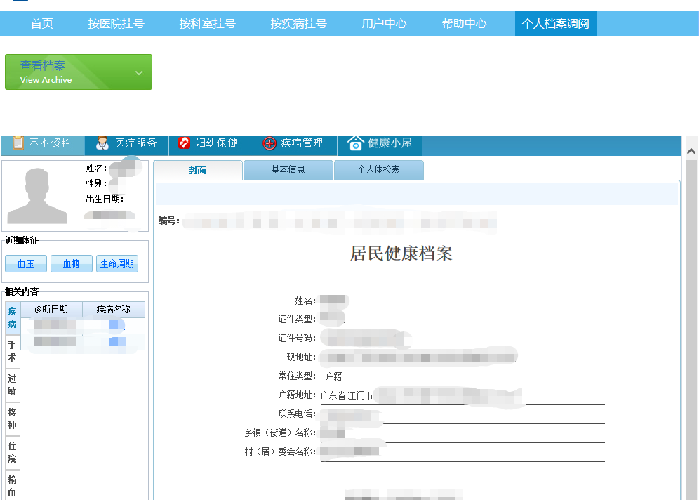Screen dimensions: 699x500
Task: Open the 疾病管理 red cross icon tab
Action: [x=294, y=143]
